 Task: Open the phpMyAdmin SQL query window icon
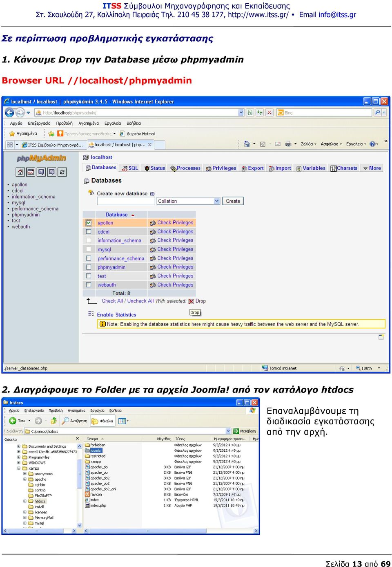[x=31, y=172]
